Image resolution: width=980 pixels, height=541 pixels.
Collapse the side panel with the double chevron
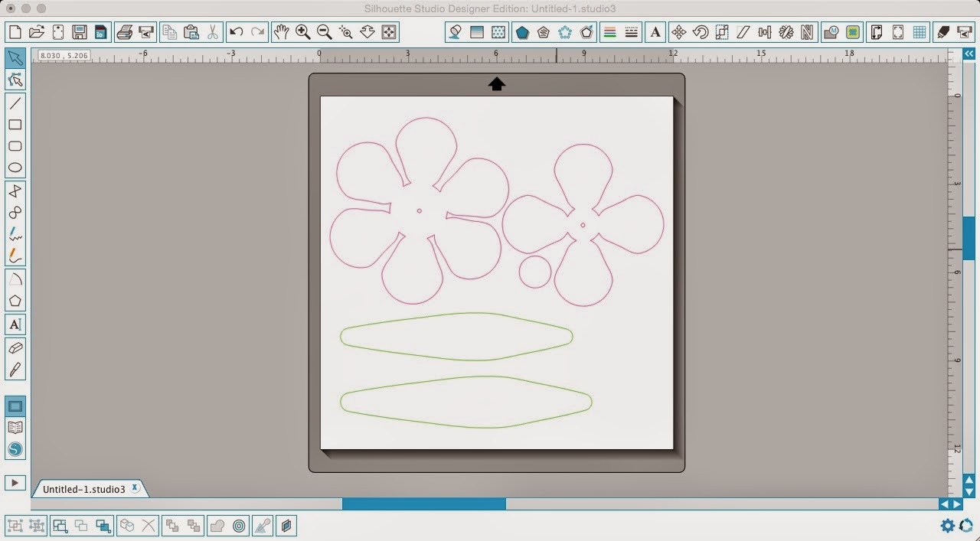tap(969, 54)
